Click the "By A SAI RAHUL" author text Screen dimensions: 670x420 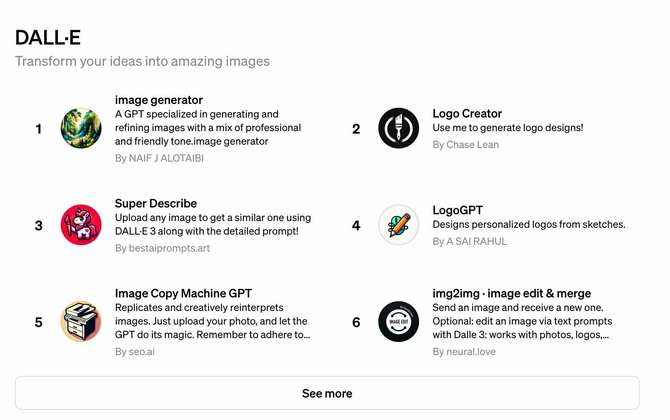[x=470, y=241]
